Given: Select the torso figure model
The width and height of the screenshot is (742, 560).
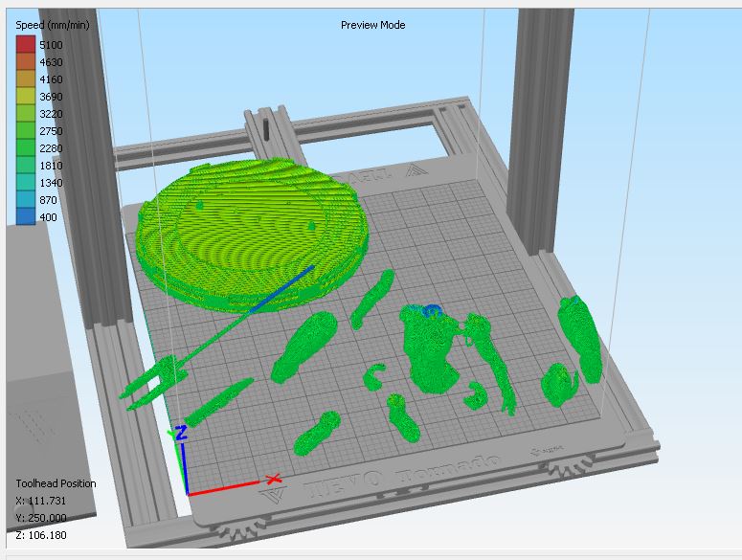Looking at the screenshot, I should click(x=433, y=349).
